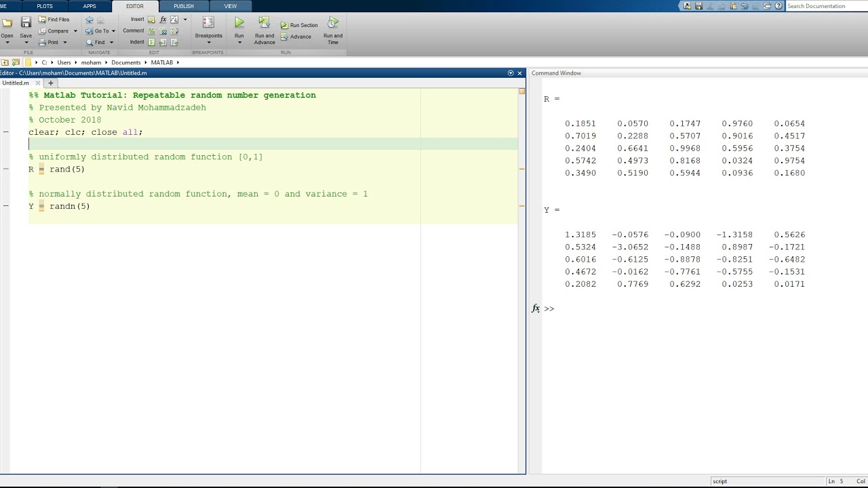Click the Run Section button

(299, 25)
